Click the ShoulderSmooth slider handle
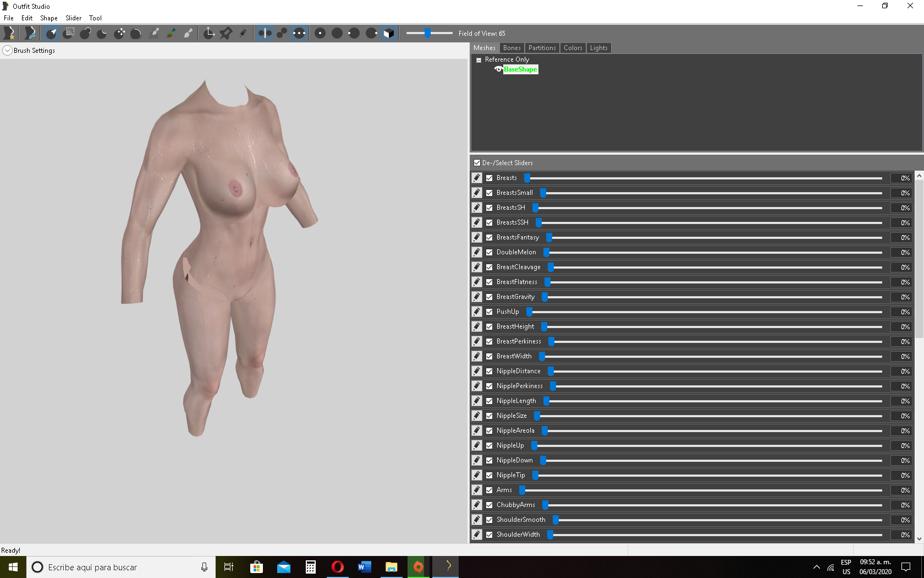The width and height of the screenshot is (924, 578). [x=555, y=520]
